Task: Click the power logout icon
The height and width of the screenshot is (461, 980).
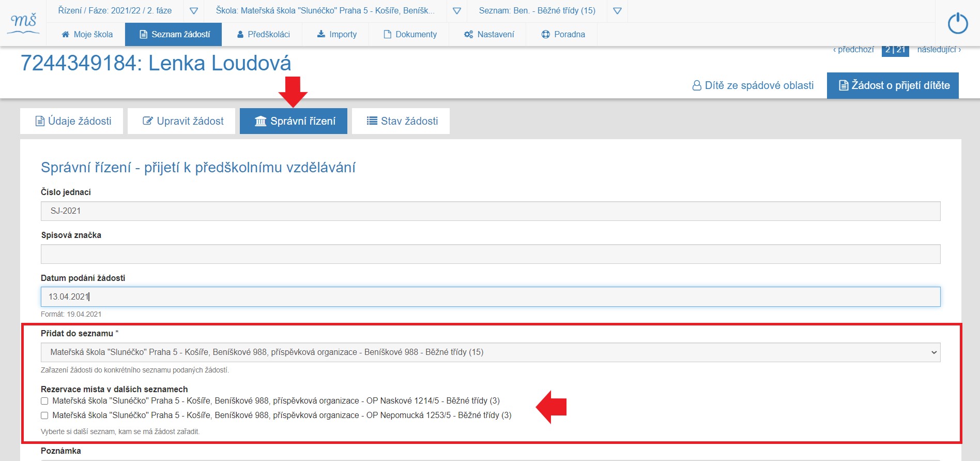Action: [958, 23]
